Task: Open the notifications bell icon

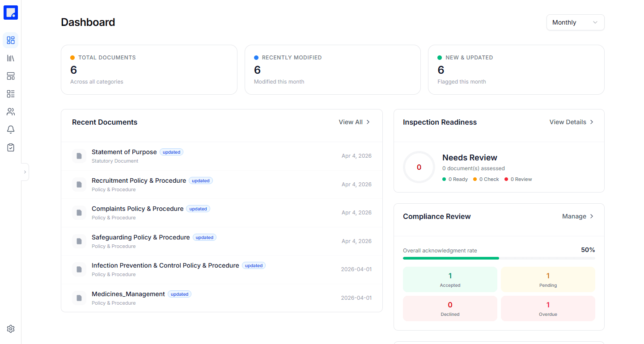Action: (11, 130)
